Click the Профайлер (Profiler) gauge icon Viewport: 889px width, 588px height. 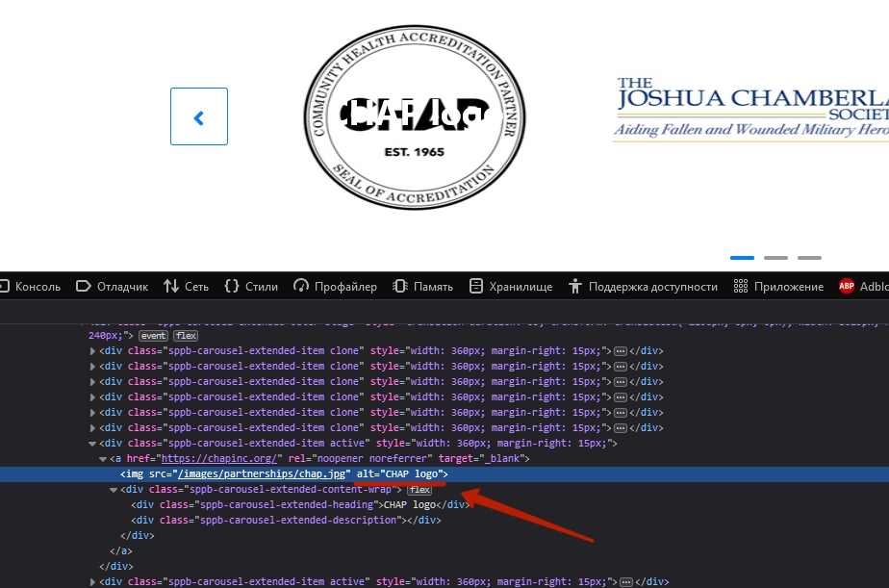[x=301, y=286]
